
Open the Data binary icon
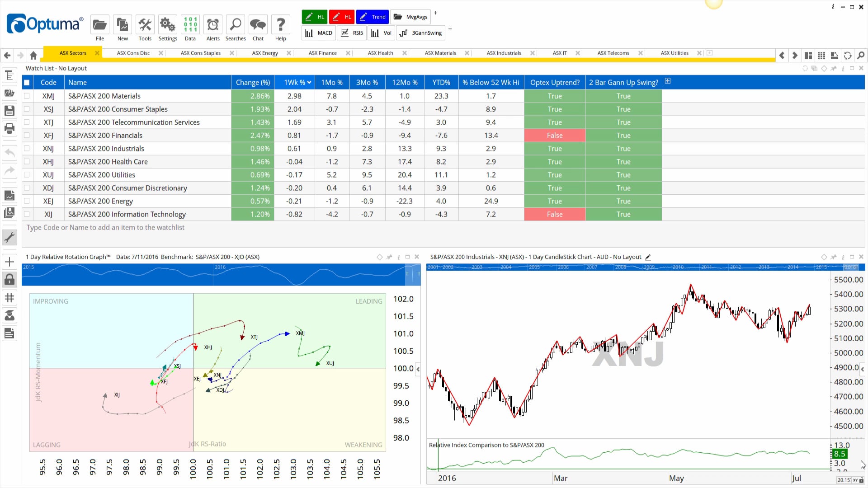[x=190, y=24]
